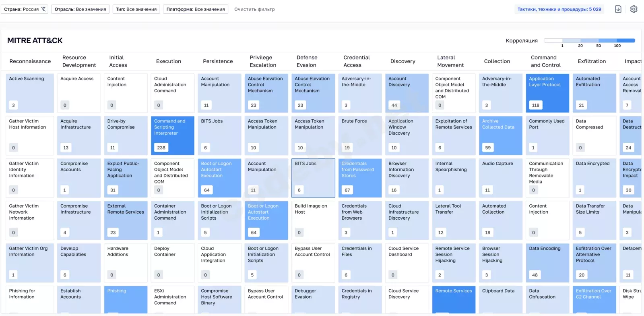Open Exfiltration Over Alternative Protocol card
Viewport: 644px width, 316px height.
pyautogui.click(x=594, y=263)
